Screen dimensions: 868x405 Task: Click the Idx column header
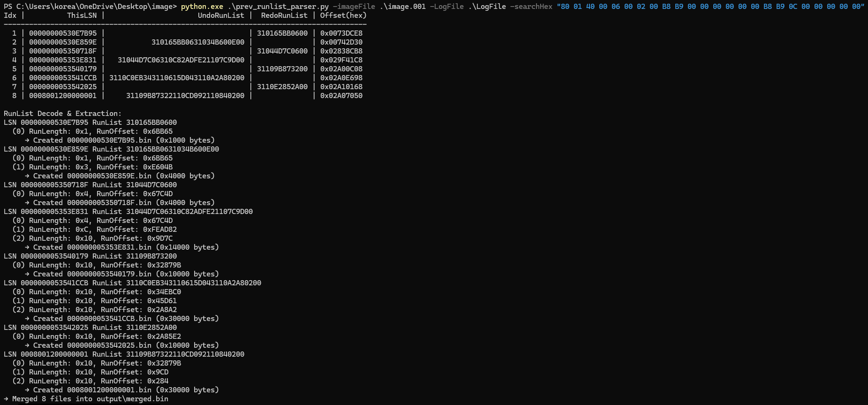[10, 15]
